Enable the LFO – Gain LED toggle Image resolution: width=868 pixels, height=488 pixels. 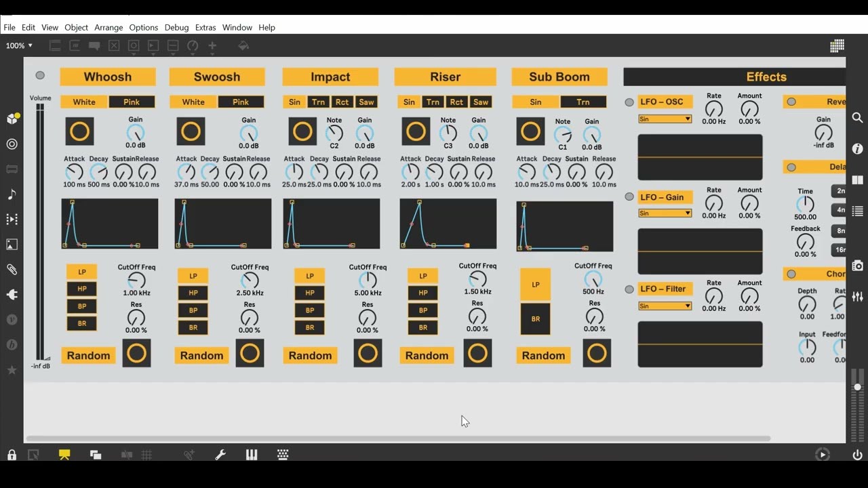click(629, 197)
